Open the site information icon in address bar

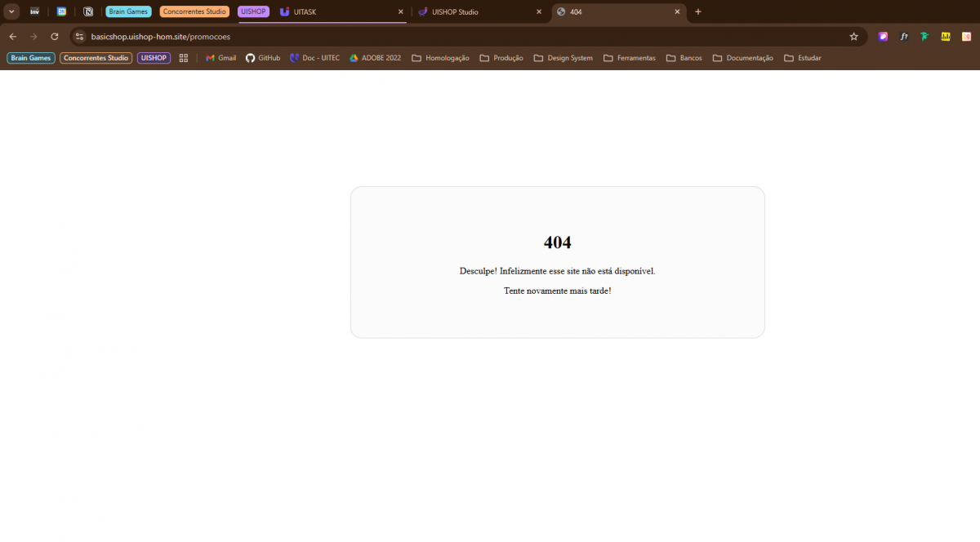[x=80, y=37]
